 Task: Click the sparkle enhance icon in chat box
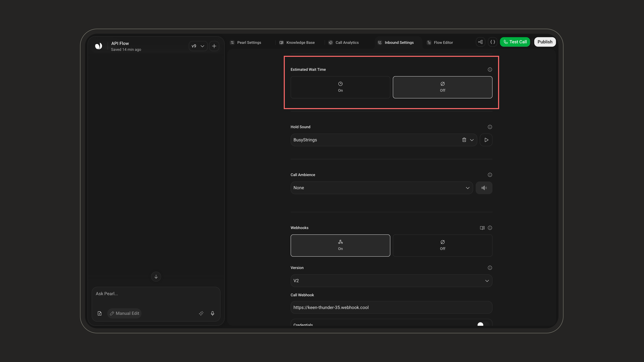point(201,313)
